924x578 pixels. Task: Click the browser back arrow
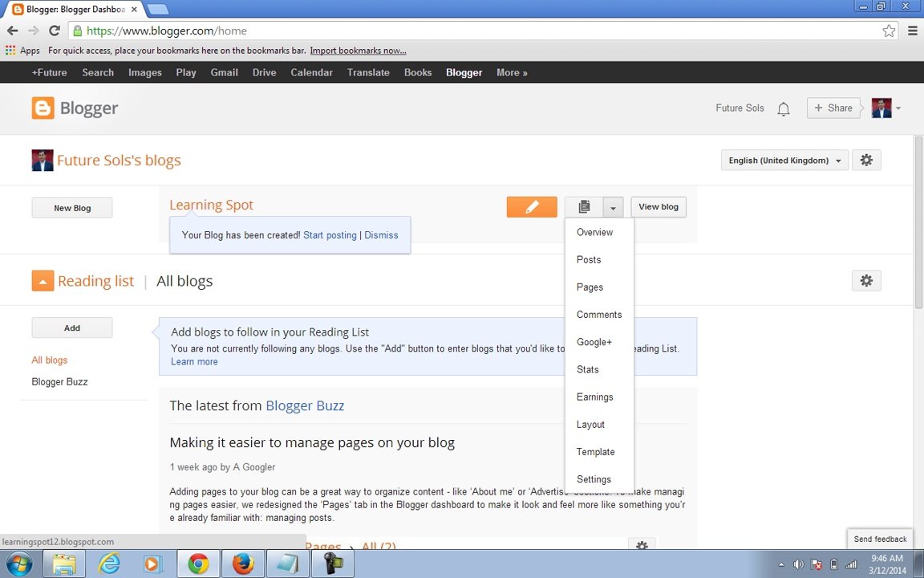12,31
